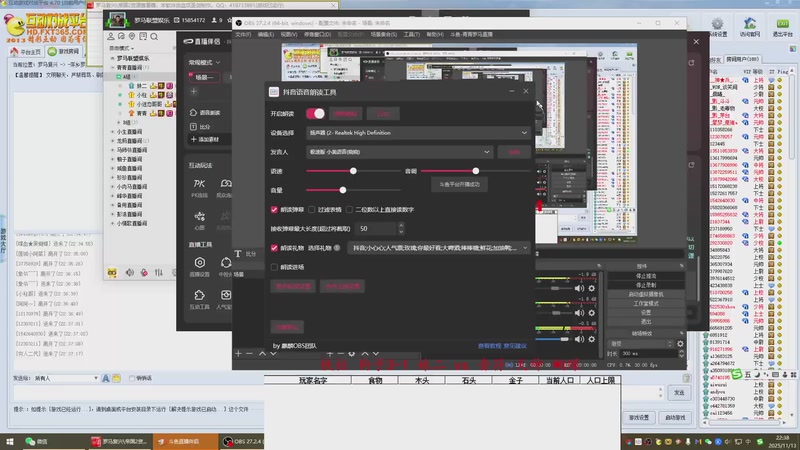Click the equalizer sliders icon in room toolbar
This screenshot has height=450, width=800.
coord(159,273)
